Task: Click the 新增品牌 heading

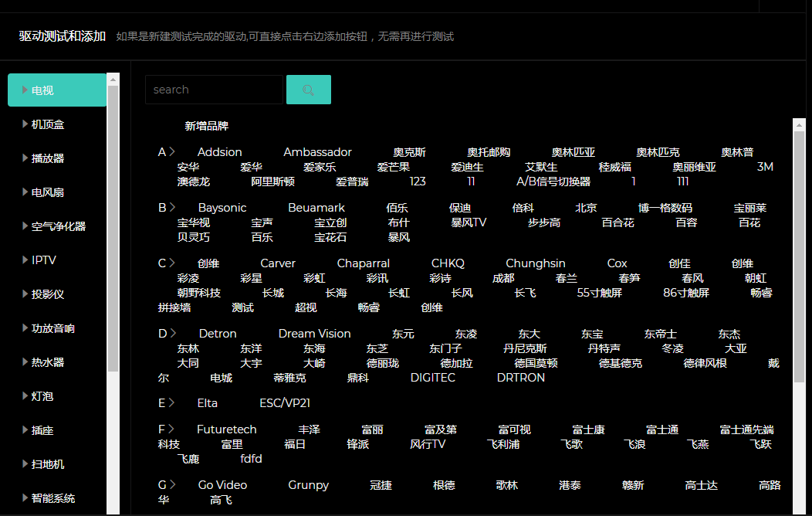Action: (x=207, y=126)
